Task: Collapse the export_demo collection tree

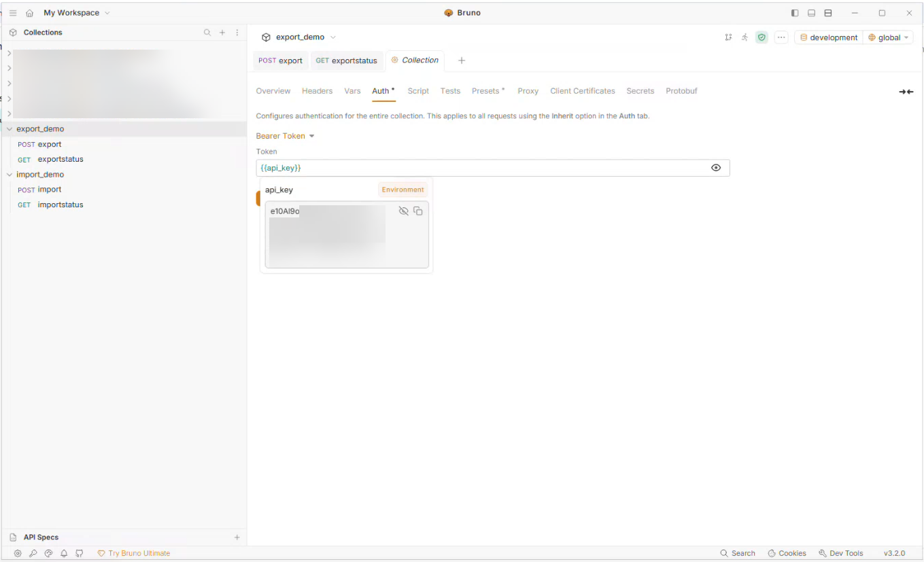Action: (10, 129)
